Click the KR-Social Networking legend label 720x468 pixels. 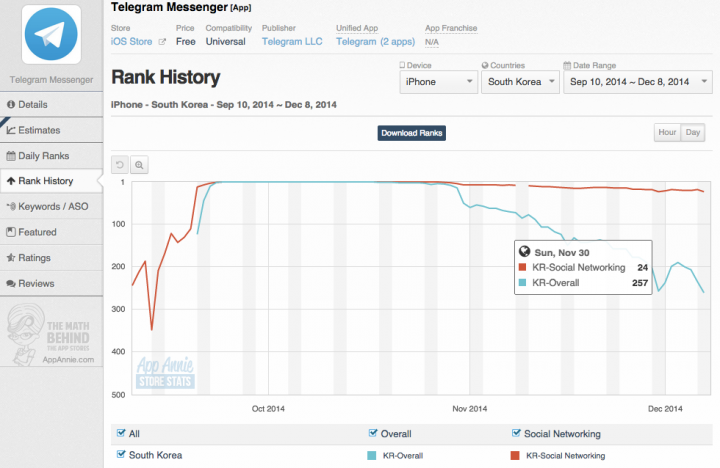pos(565,456)
